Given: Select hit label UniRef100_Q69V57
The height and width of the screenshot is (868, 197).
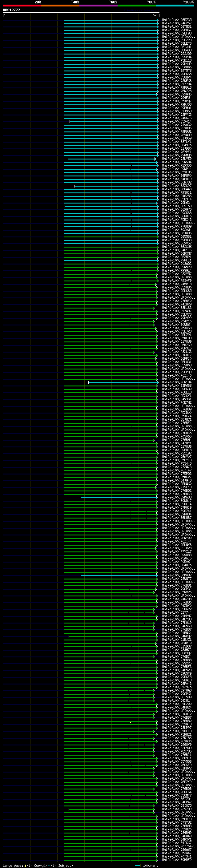Looking at the screenshot, I should click(x=177, y=244).
